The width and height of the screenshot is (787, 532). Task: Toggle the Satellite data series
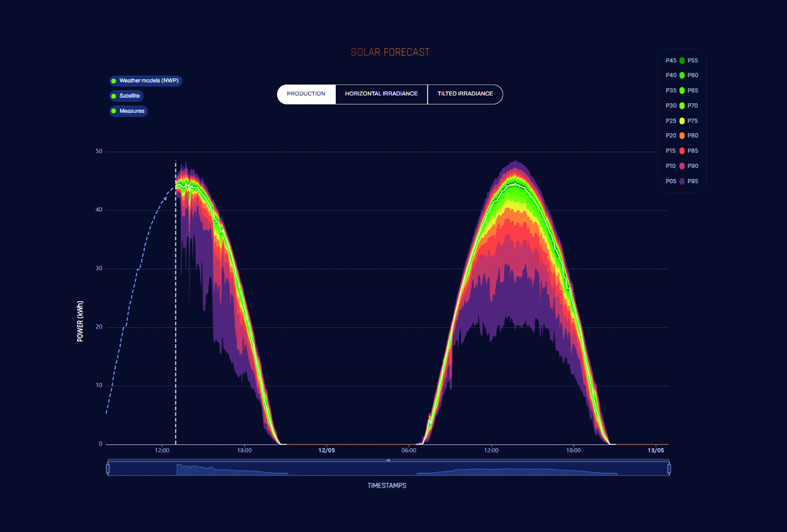(126, 96)
